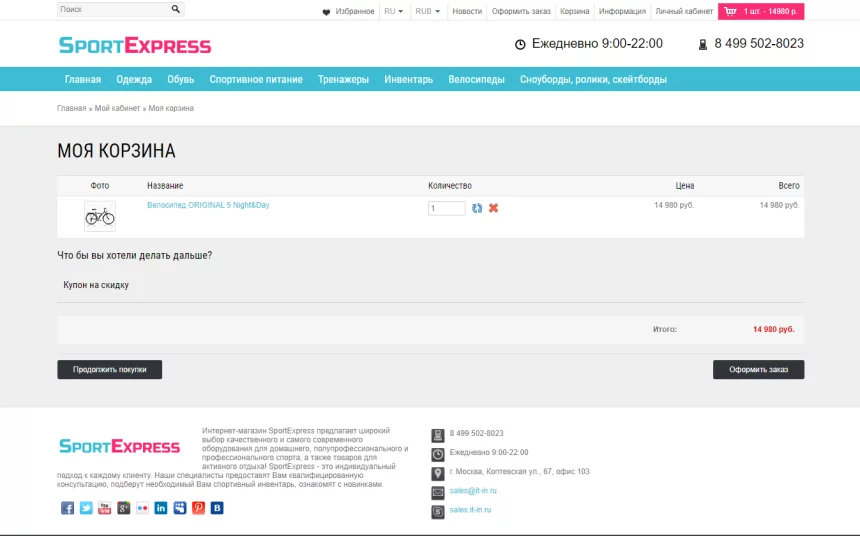The height and width of the screenshot is (536, 860).
Task: Open the RU language dropdown
Action: coord(393,11)
